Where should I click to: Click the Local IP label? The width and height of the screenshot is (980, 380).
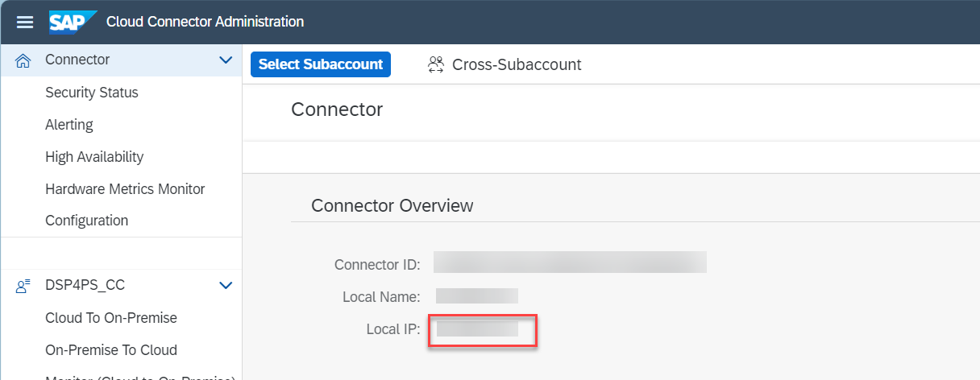coord(393,329)
